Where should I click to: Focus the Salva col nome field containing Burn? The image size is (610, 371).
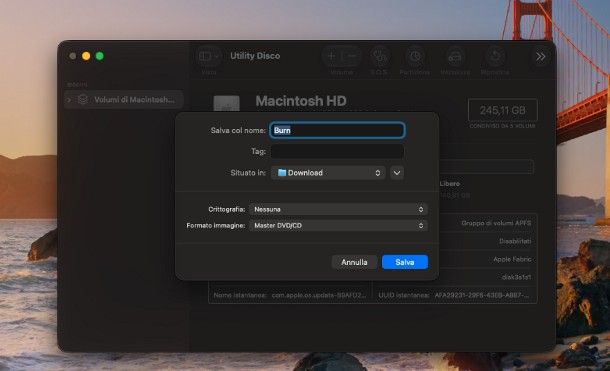point(337,130)
